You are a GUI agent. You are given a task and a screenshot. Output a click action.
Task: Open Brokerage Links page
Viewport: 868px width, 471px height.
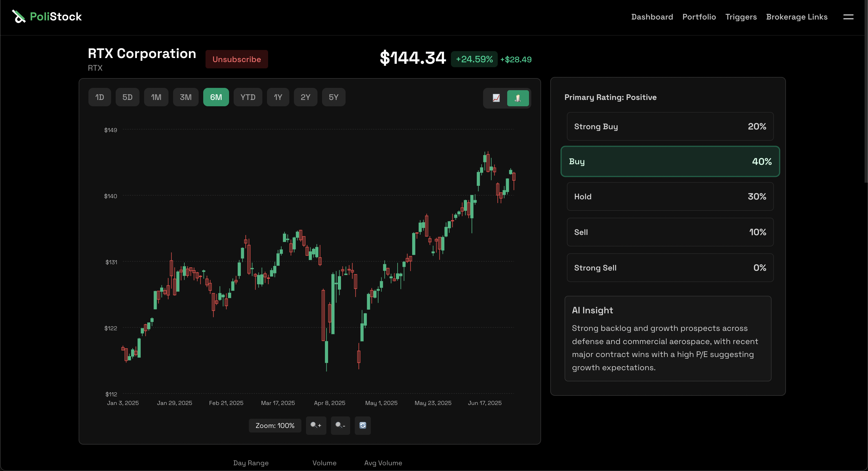797,17
